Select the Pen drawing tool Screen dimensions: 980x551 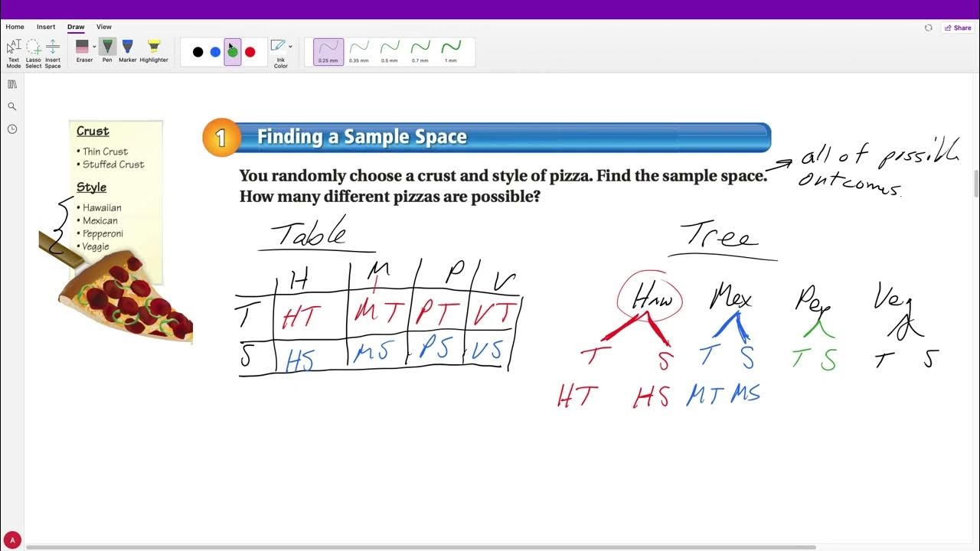tap(107, 51)
